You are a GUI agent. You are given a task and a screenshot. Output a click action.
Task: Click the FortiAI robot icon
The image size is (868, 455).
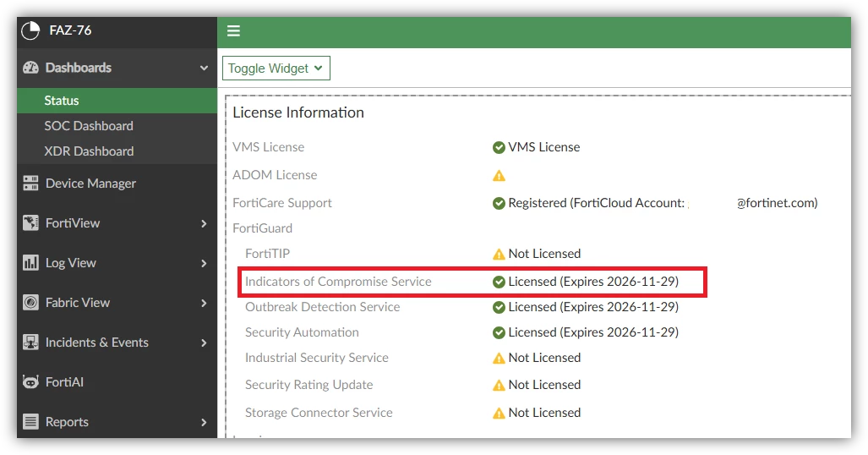click(30, 382)
